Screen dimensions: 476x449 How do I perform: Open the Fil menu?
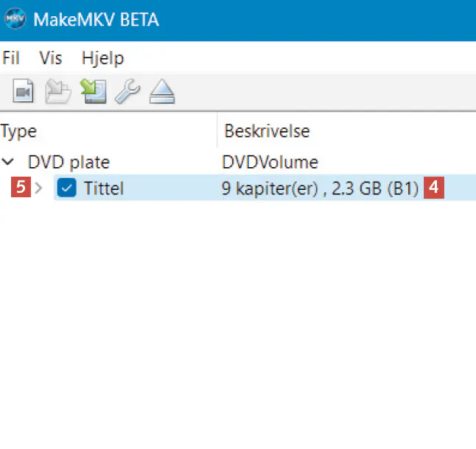[x=11, y=58]
